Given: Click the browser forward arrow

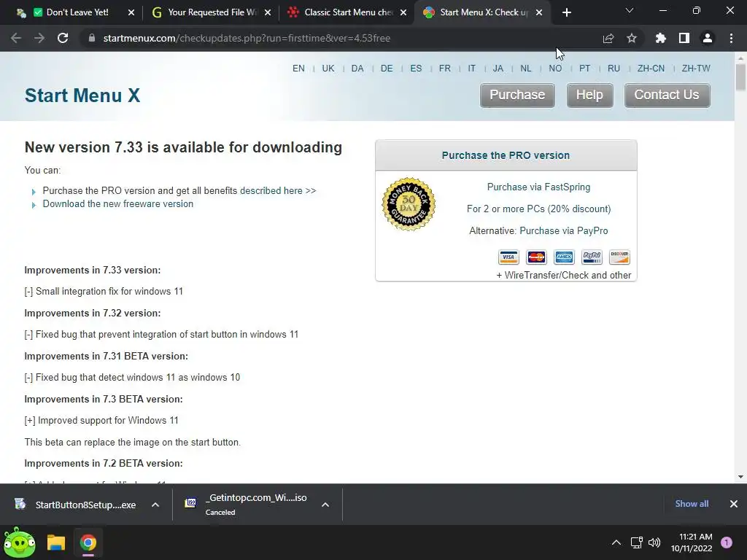Looking at the screenshot, I should click(39, 38).
